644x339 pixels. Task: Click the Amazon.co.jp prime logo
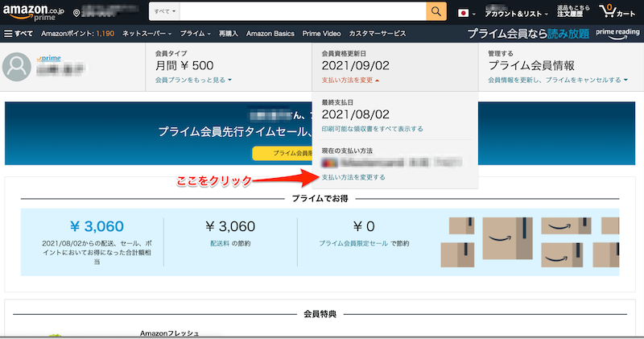click(x=34, y=12)
